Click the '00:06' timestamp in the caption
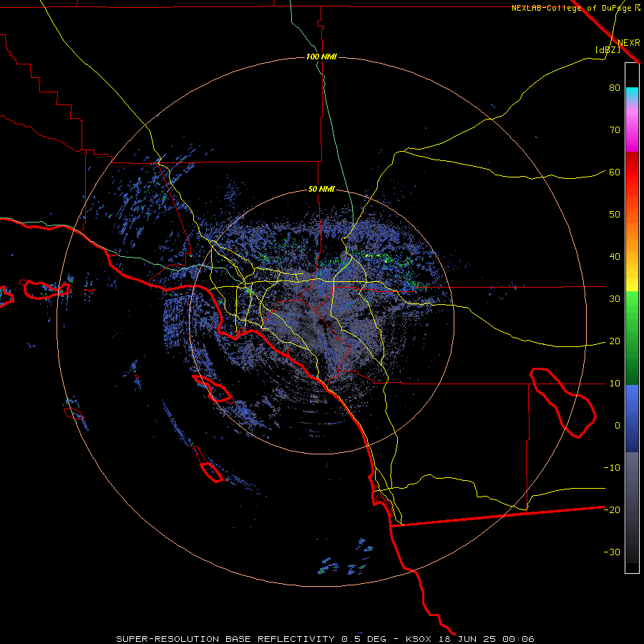 coord(518,639)
